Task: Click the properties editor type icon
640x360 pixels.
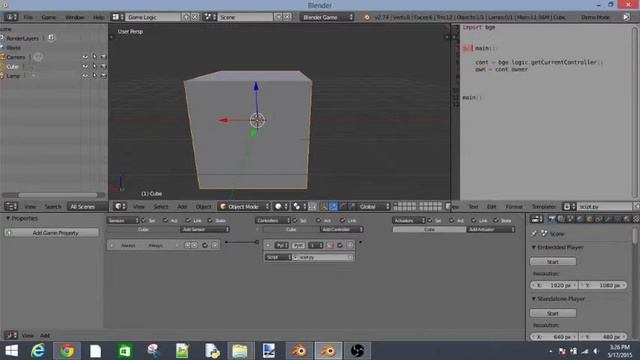Action: pos(536,220)
